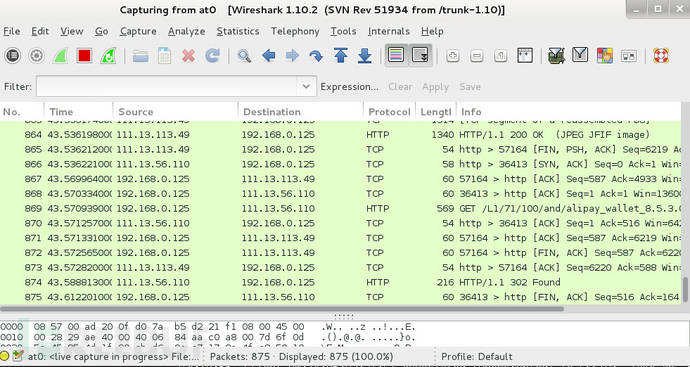This screenshot has width=690, height=367.
Task: Close capture file red X icon
Action: pos(188,56)
